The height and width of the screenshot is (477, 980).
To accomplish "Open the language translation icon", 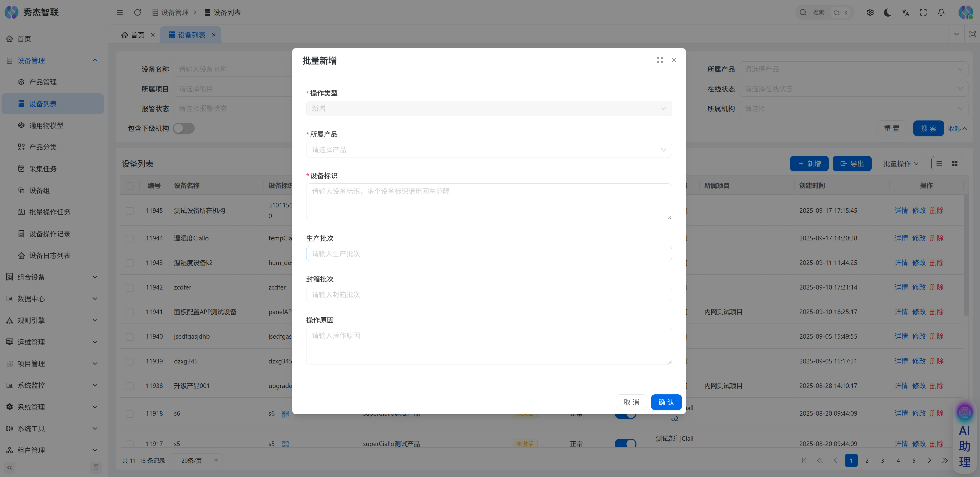I will (906, 13).
